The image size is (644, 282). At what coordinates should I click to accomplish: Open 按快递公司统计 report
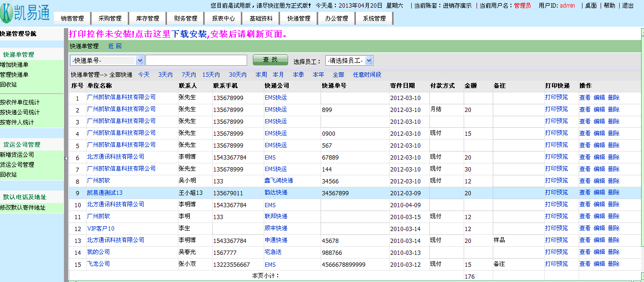[x=20, y=112]
